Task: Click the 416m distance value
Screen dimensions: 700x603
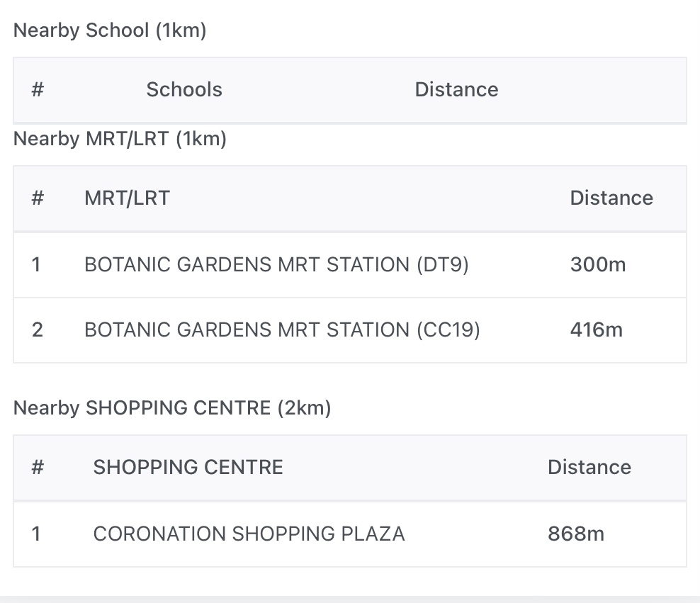Action: [x=596, y=330]
